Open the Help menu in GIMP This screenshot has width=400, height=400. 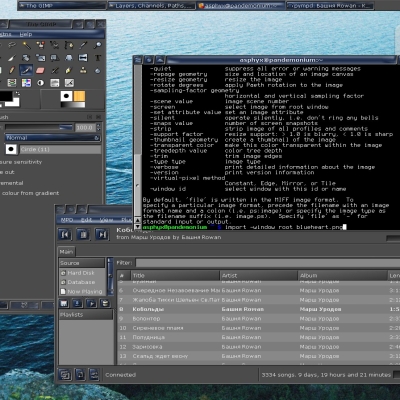tap(26, 34)
